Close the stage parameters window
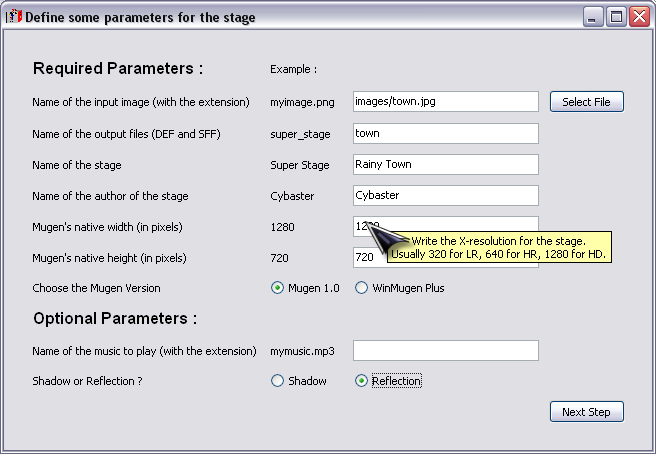This screenshot has height=454, width=656. [639, 17]
